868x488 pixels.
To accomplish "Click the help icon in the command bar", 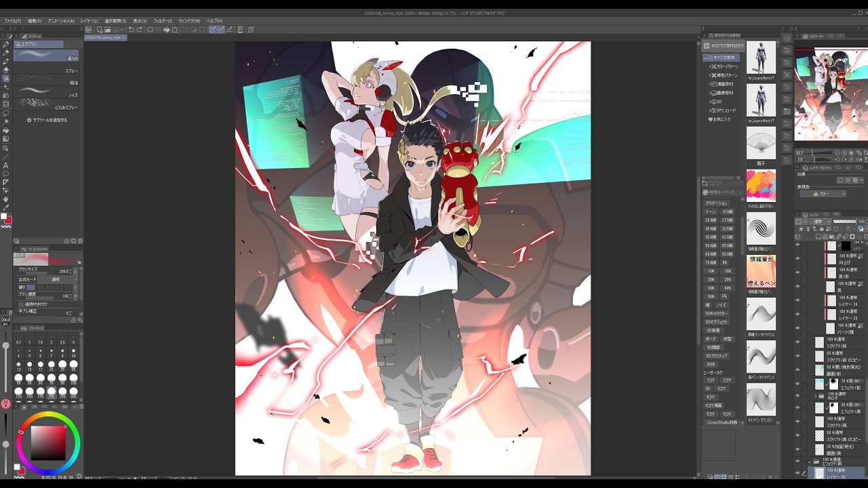I will pos(251,30).
